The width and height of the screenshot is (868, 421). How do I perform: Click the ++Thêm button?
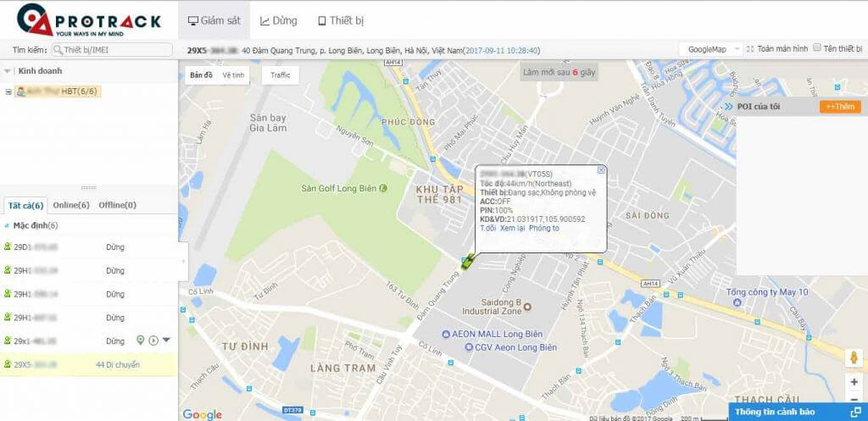tap(839, 107)
